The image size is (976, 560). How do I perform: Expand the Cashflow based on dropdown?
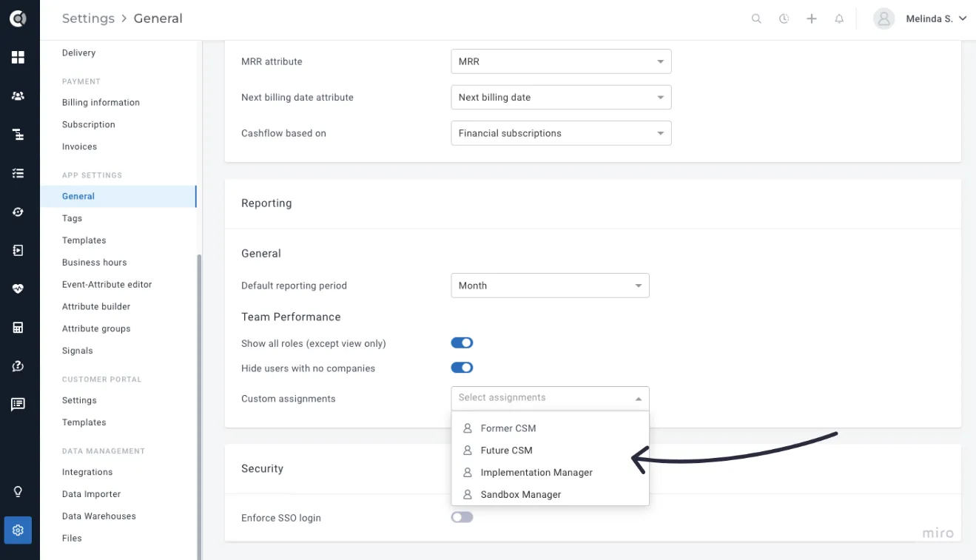click(561, 133)
